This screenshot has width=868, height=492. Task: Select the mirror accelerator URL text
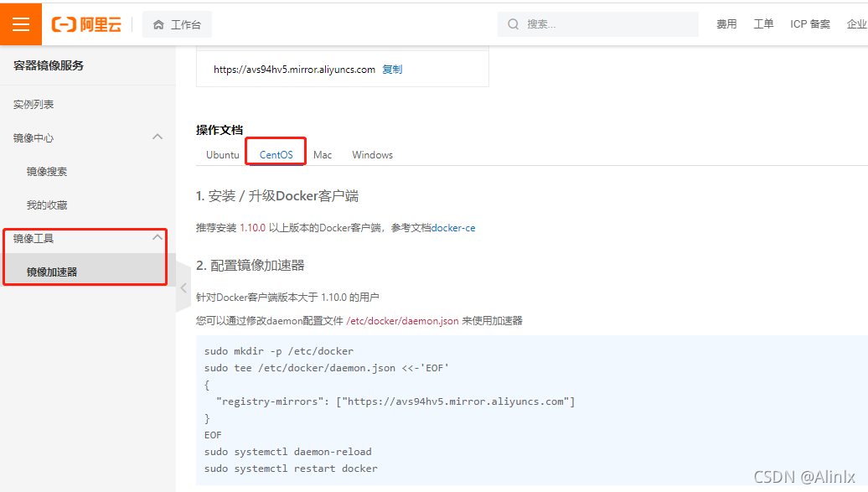click(x=295, y=70)
